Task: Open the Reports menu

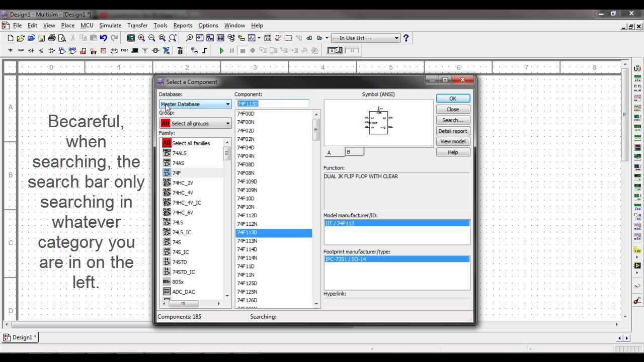Action: (183, 25)
